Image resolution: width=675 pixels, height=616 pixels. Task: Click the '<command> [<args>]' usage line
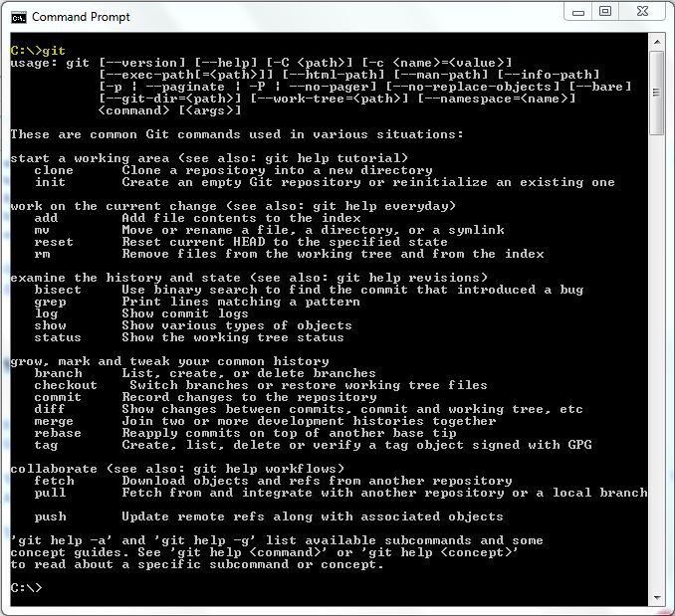pos(169,111)
